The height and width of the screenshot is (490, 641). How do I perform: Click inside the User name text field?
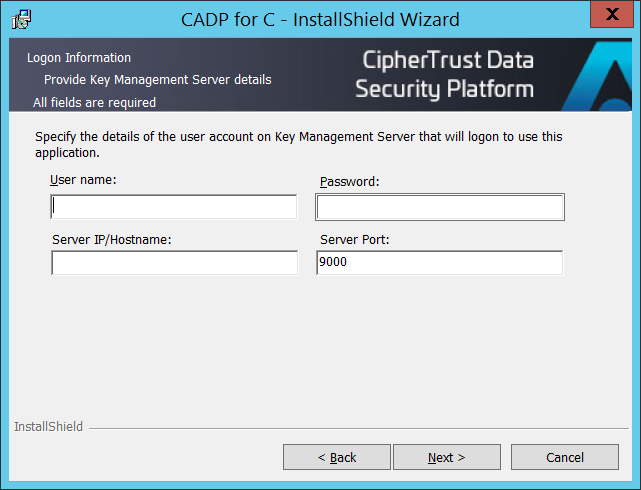[x=173, y=206]
